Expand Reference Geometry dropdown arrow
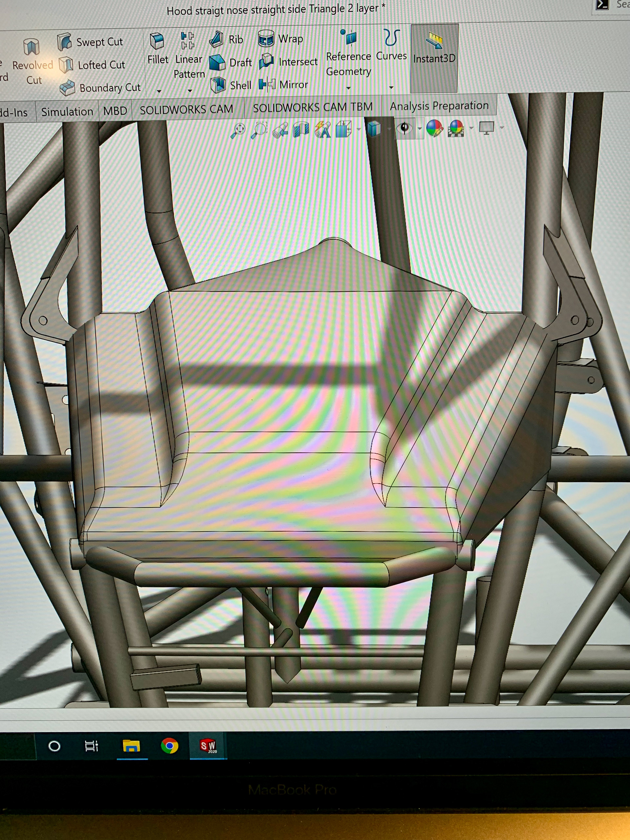630x840 pixels. (348, 88)
